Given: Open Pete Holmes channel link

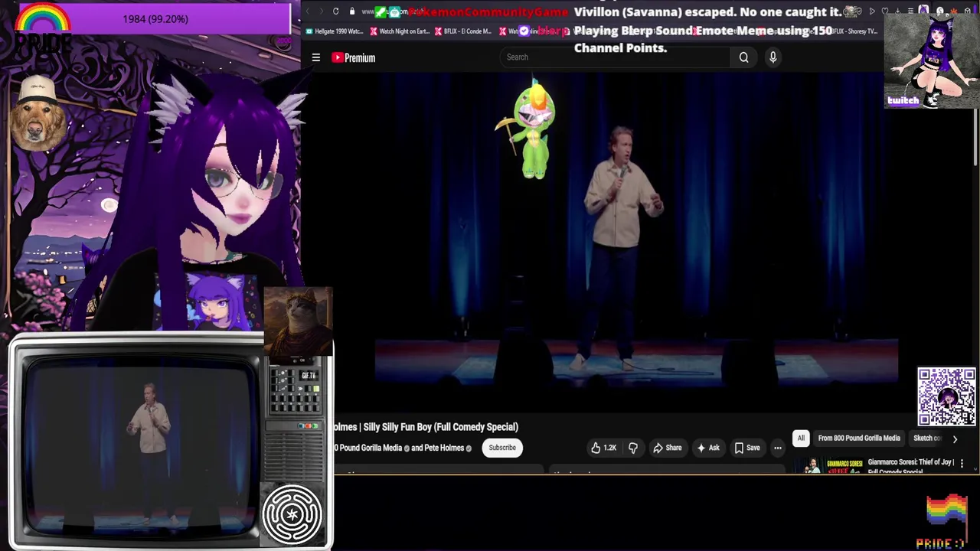Looking at the screenshot, I should coord(443,448).
